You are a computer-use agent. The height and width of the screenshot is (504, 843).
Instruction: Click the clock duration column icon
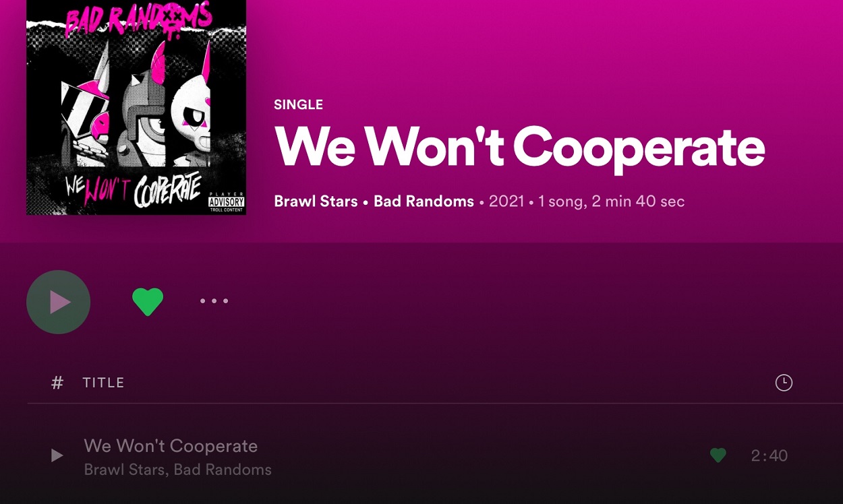point(784,383)
